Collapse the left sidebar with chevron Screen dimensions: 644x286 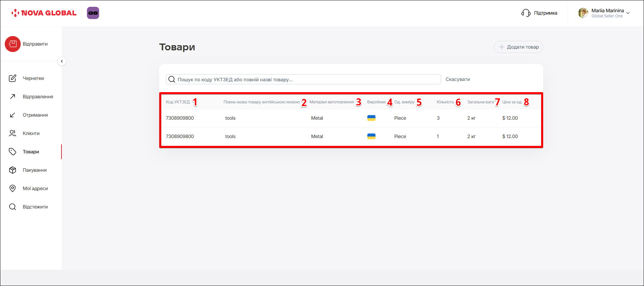62,61
